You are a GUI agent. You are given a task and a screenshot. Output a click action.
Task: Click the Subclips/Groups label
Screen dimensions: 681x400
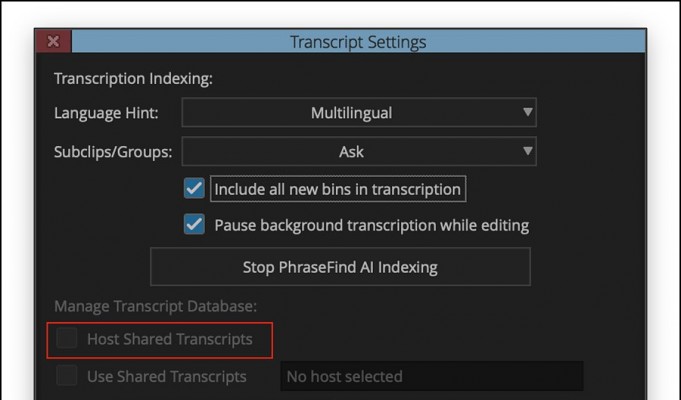tap(113, 152)
